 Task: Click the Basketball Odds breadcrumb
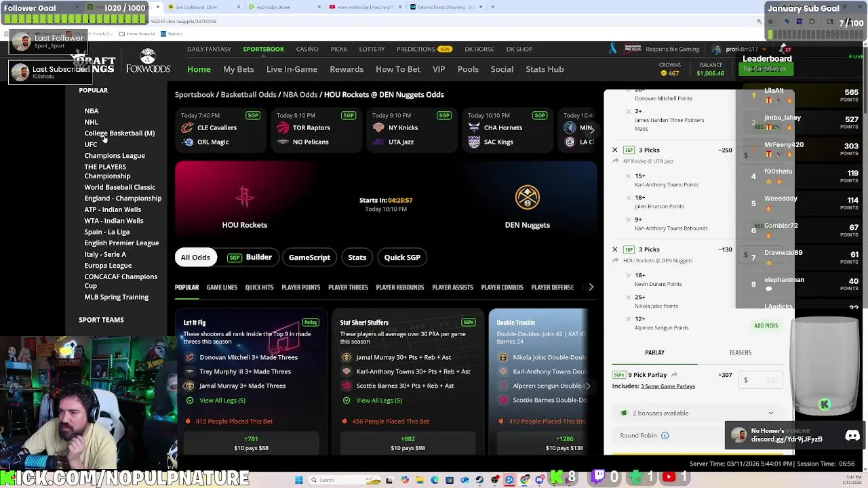click(x=248, y=95)
